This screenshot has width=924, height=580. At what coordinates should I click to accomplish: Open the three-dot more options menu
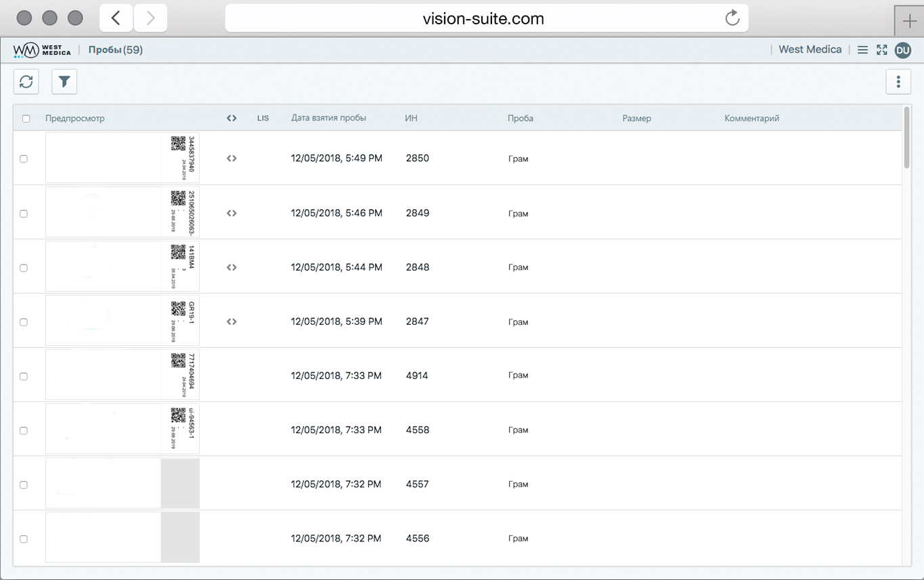tap(898, 82)
